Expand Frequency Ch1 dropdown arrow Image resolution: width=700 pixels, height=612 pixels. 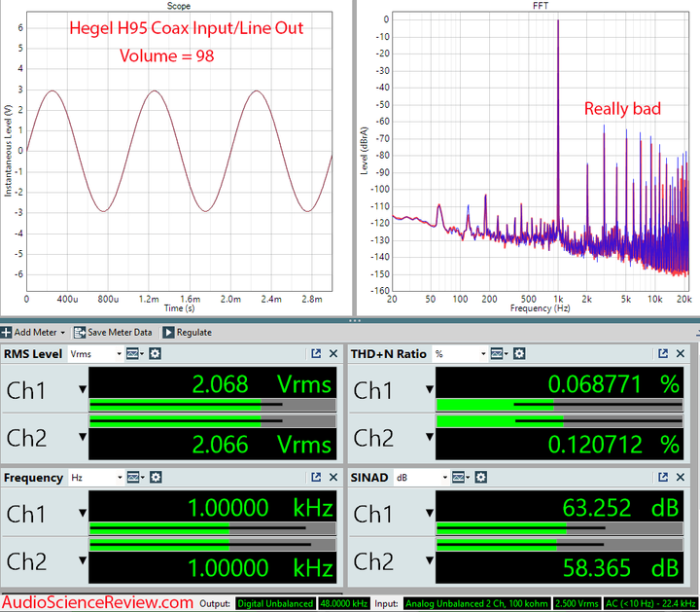click(83, 514)
